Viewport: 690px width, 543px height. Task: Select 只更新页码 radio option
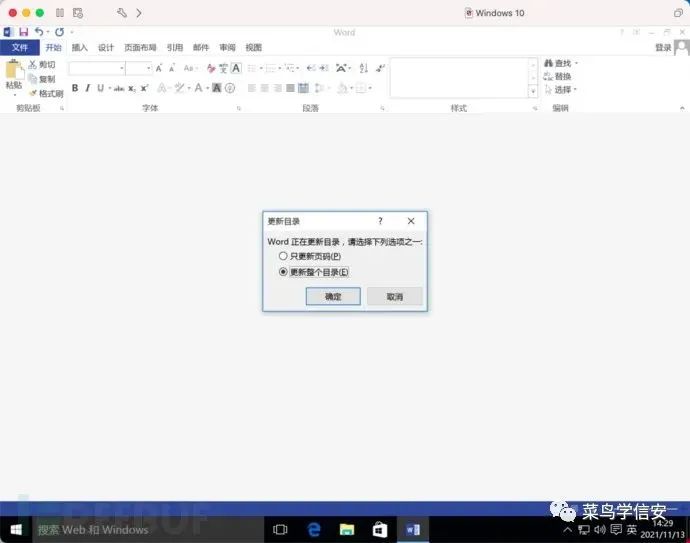(x=283, y=256)
